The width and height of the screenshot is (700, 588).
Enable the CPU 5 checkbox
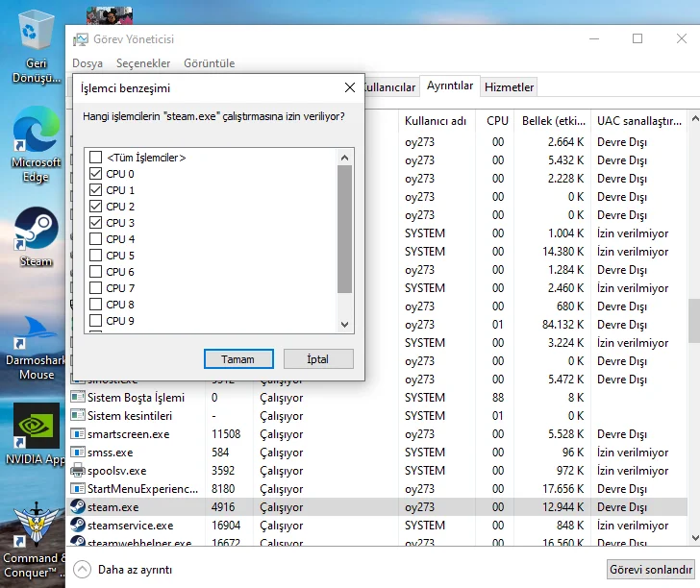coord(95,256)
